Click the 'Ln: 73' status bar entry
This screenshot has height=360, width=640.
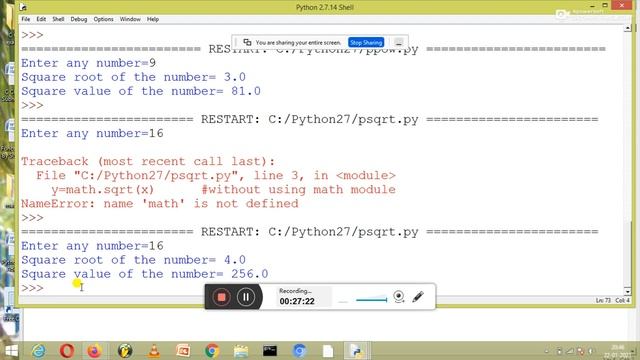click(603, 300)
